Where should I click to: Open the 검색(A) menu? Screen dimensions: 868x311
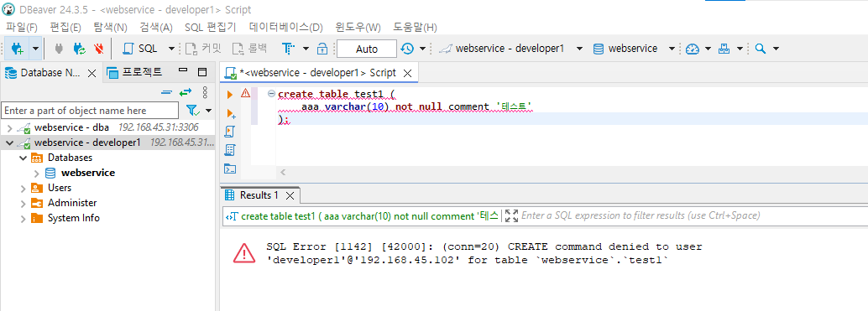pyautogui.click(x=155, y=27)
